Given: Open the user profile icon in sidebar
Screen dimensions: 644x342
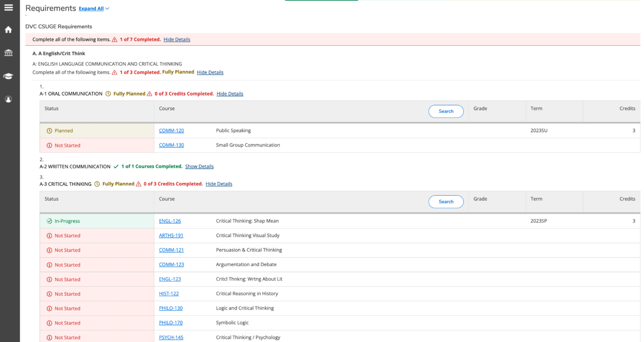Looking at the screenshot, I should (8, 99).
